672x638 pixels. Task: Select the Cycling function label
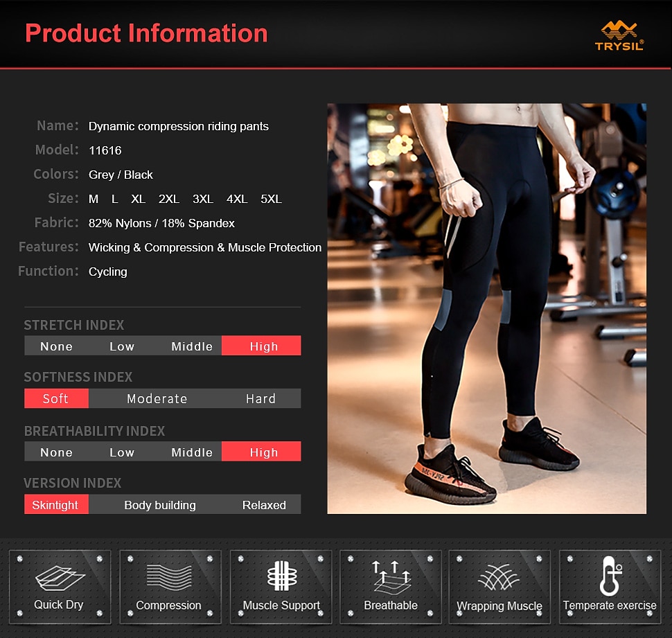point(108,272)
